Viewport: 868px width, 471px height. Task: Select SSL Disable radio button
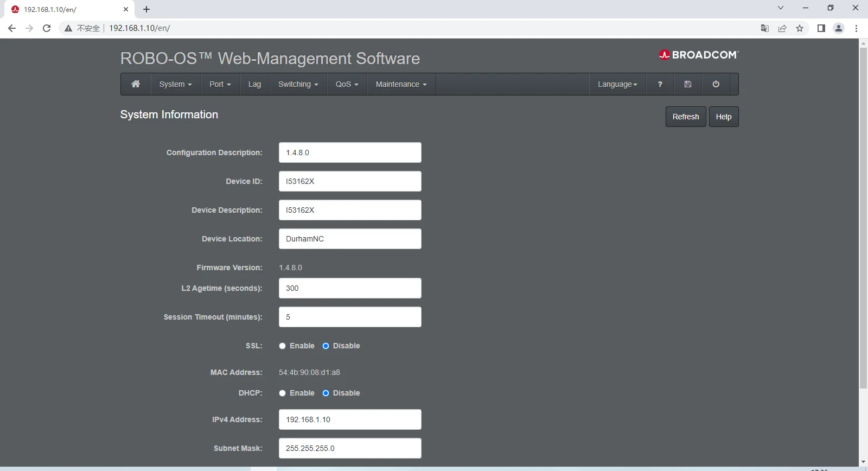pos(326,346)
